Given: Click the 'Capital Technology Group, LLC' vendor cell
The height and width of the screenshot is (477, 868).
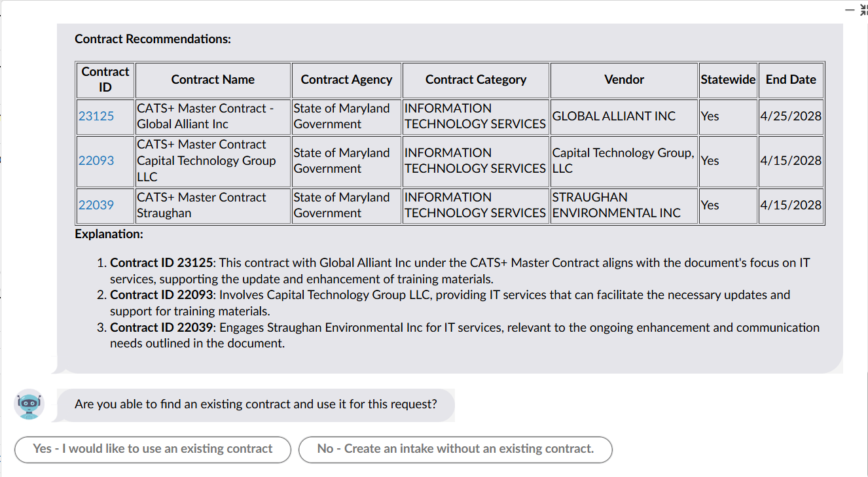Looking at the screenshot, I should pyautogui.click(x=624, y=161).
